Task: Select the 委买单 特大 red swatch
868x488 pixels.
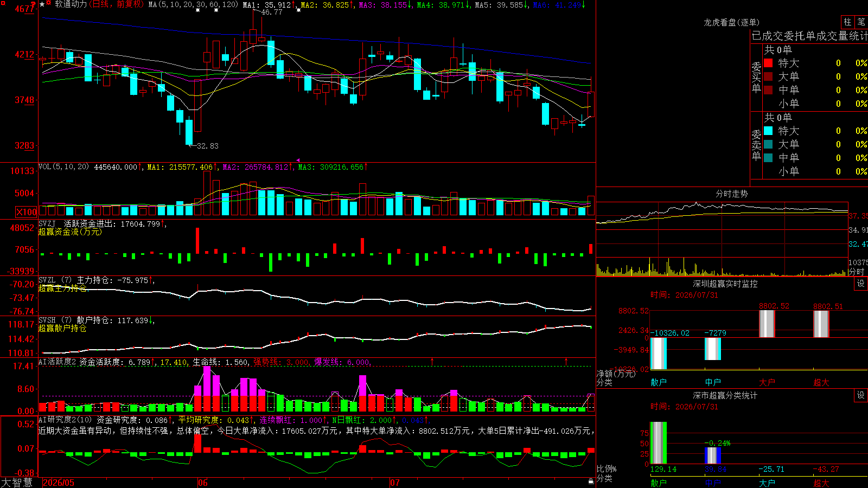Action: point(768,63)
